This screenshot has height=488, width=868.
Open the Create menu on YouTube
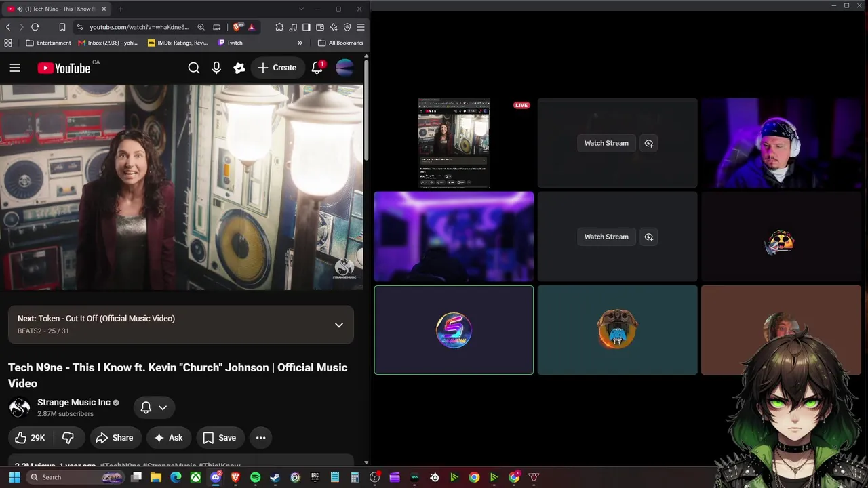pyautogui.click(x=277, y=68)
